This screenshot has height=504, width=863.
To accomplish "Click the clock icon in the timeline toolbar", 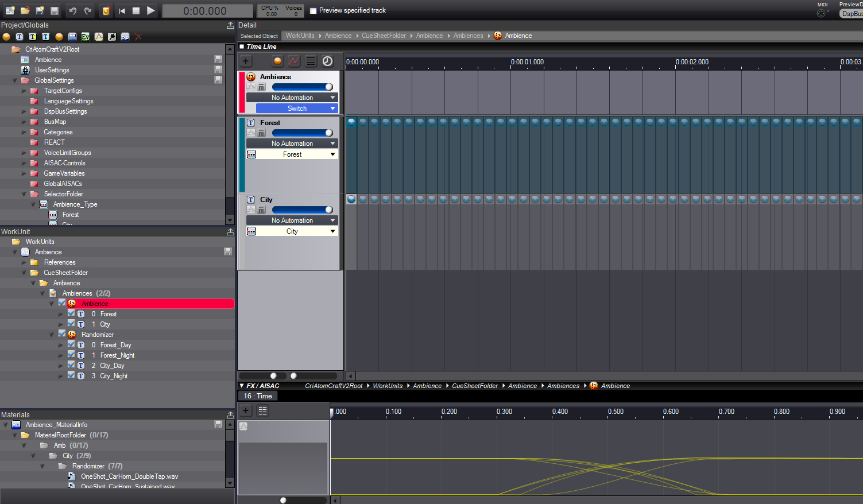I will (327, 61).
